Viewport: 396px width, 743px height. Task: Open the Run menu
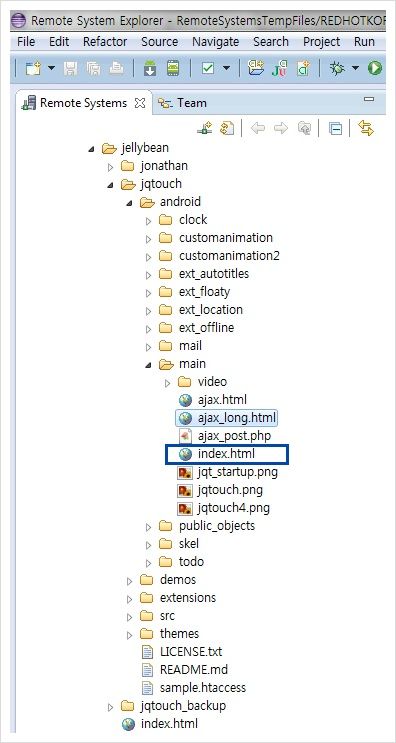coord(364,42)
